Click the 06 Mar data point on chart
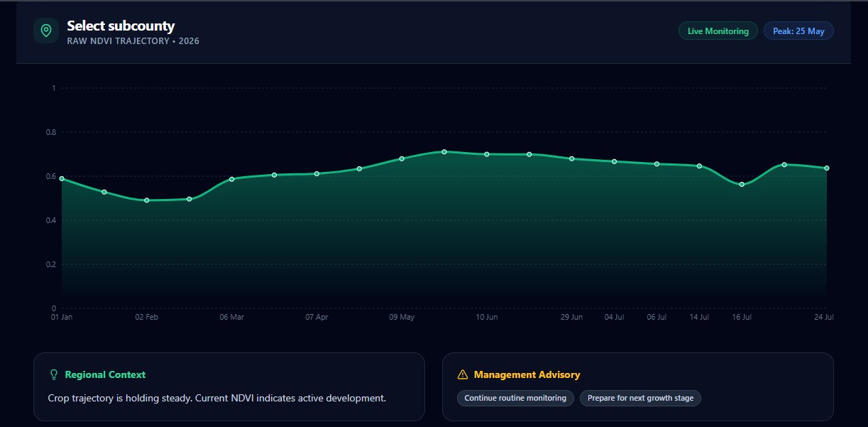This screenshot has width=868, height=427. click(x=231, y=179)
